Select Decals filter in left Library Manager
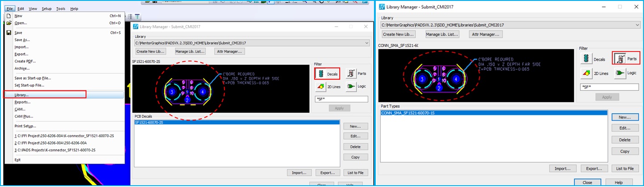This screenshot has width=644, height=187. point(327,73)
